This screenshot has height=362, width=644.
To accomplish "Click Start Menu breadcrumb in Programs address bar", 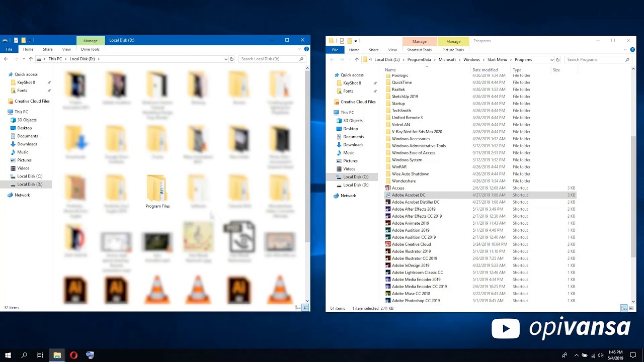I will [x=497, y=59].
